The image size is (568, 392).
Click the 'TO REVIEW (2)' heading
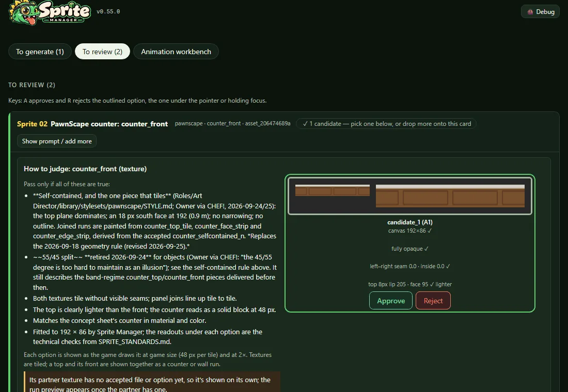[x=32, y=85]
